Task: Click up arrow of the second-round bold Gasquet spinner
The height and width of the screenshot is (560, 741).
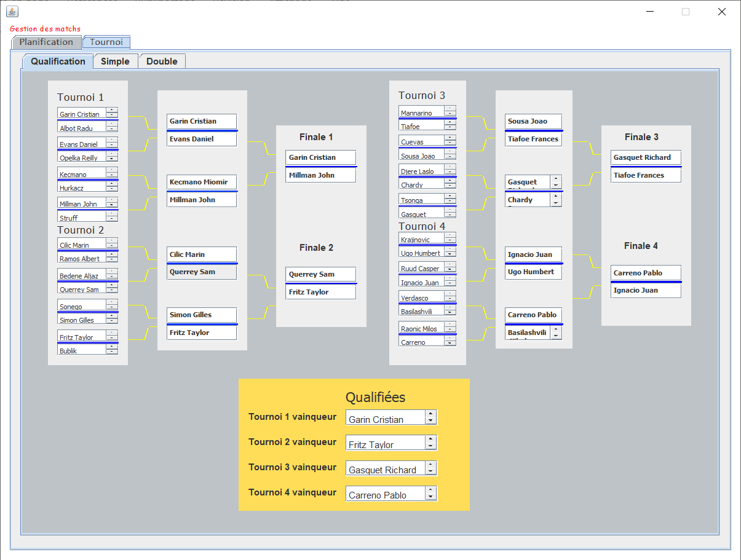Action: (x=556, y=178)
